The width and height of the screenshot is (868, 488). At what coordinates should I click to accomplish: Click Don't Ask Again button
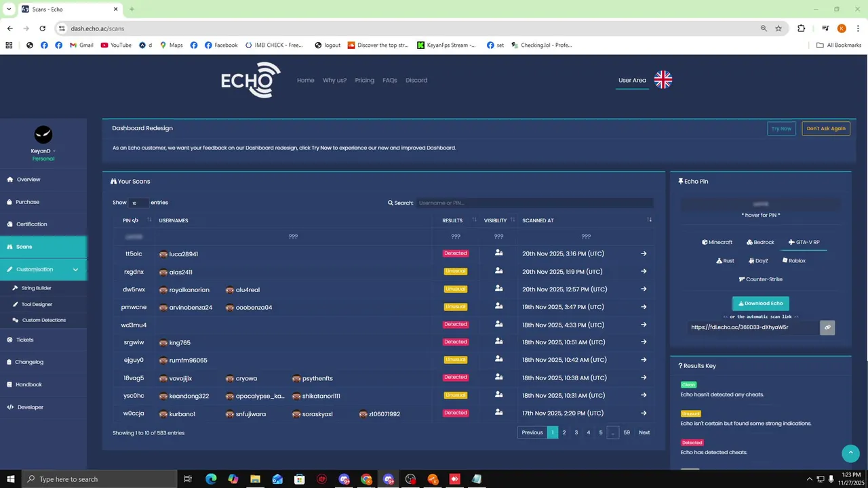click(x=826, y=128)
